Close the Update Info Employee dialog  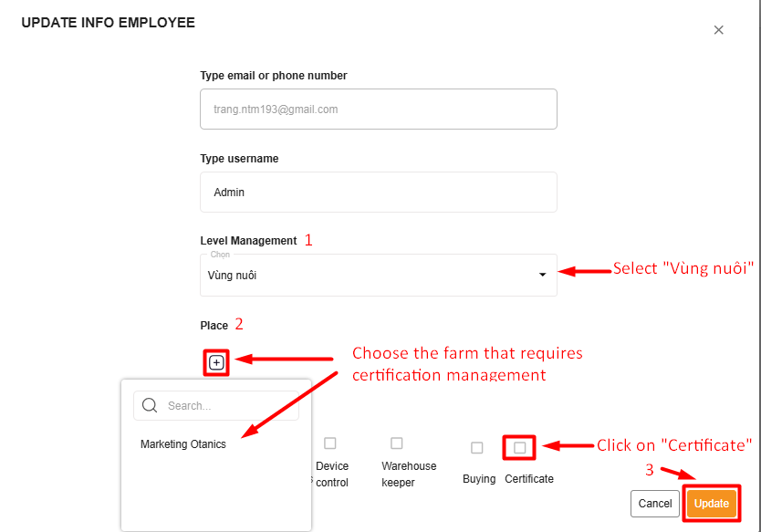pos(718,30)
